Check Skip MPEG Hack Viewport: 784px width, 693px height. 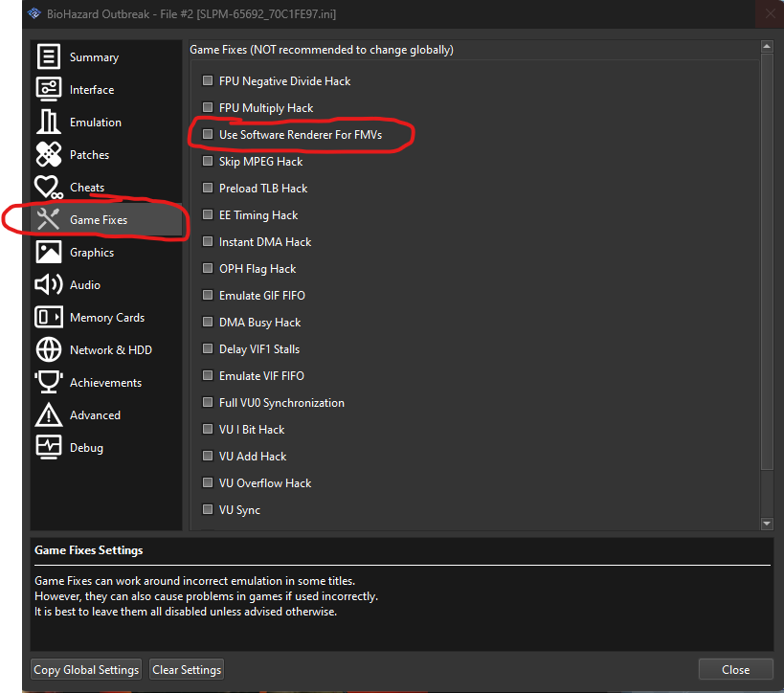pyautogui.click(x=208, y=161)
